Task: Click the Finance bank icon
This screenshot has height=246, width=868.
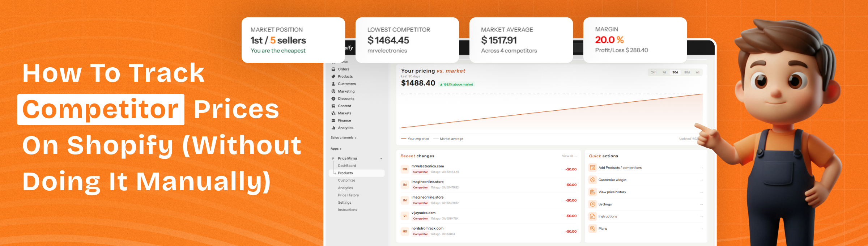Action: (333, 120)
